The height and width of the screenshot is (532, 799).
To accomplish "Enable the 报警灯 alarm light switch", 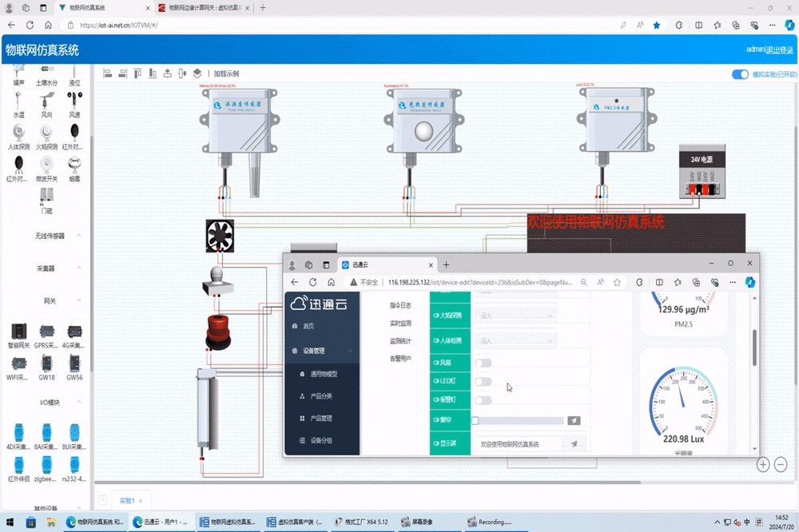I will (483, 401).
